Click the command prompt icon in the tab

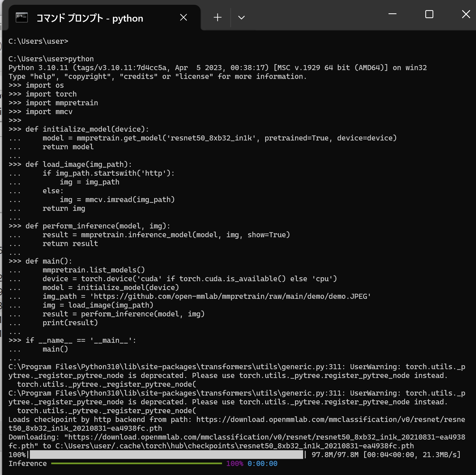coord(22,18)
